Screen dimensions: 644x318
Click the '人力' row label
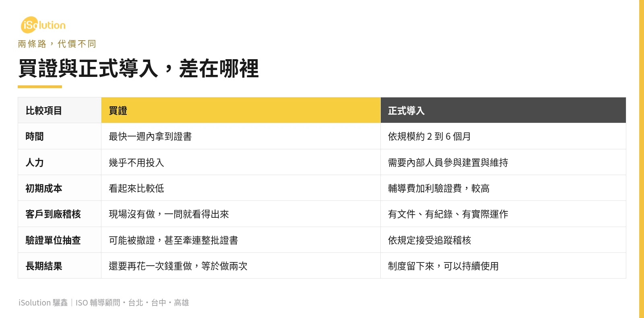pos(60,162)
